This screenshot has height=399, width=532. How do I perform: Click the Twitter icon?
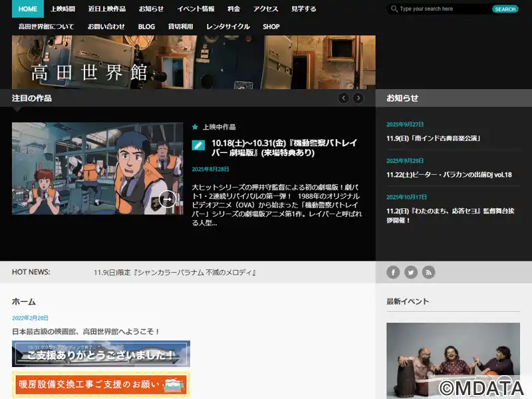pyautogui.click(x=411, y=272)
